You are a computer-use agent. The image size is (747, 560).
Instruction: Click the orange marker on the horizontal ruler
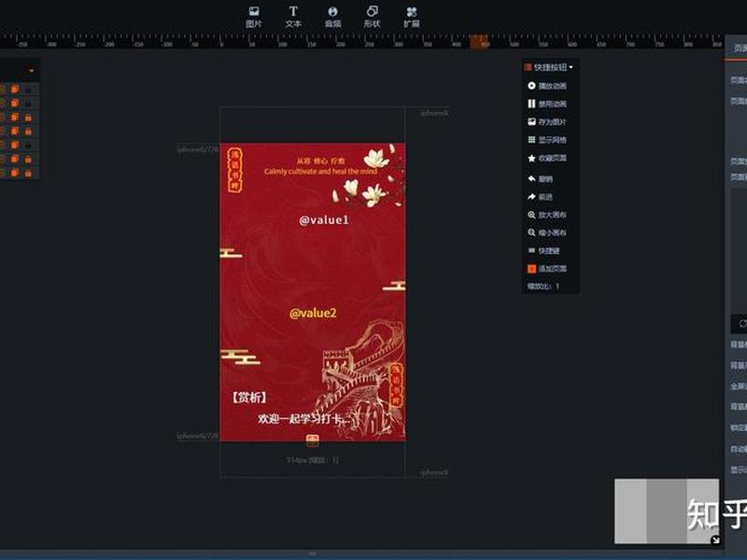(x=479, y=41)
